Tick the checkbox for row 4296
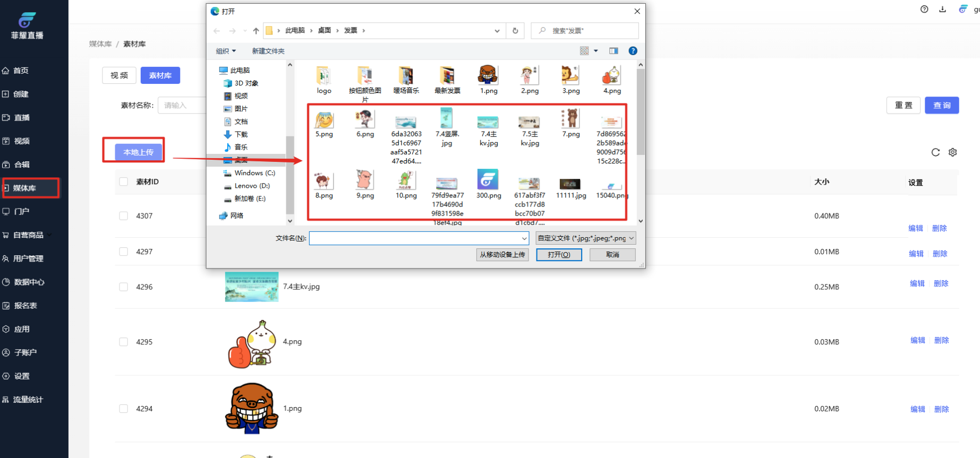 [x=124, y=287]
